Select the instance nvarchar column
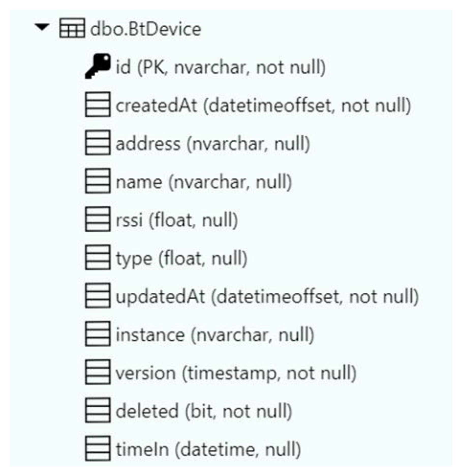Image resolution: width=462 pixels, height=476 pixels. click(x=215, y=335)
